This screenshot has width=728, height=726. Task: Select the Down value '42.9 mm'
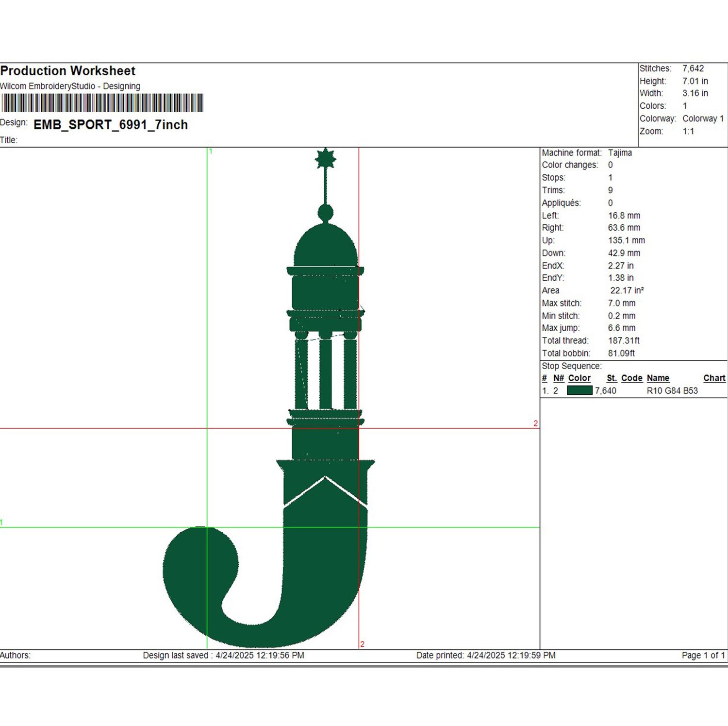coord(624,253)
